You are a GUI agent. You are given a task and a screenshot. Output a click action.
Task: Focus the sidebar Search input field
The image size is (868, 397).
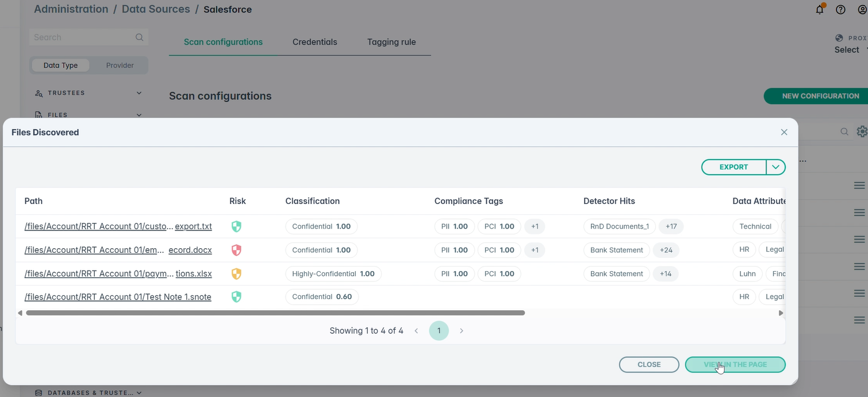click(x=89, y=37)
